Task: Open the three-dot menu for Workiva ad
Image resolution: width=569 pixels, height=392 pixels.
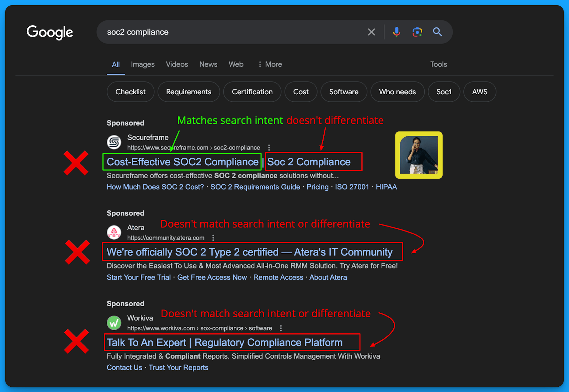Action: click(281, 328)
